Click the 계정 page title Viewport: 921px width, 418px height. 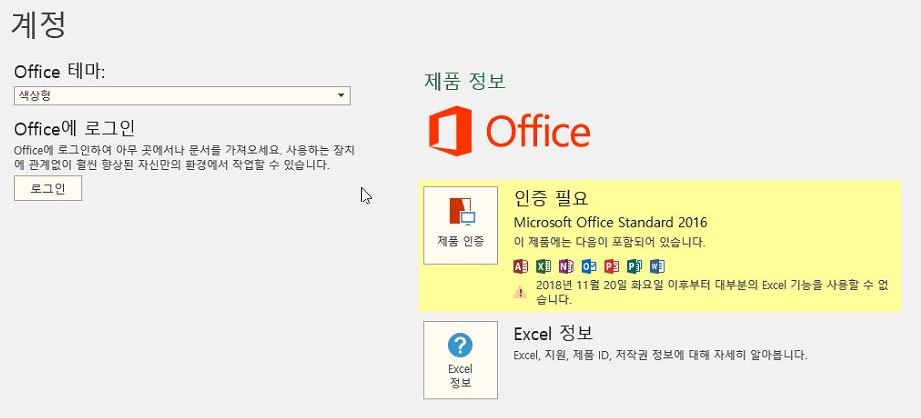38,24
